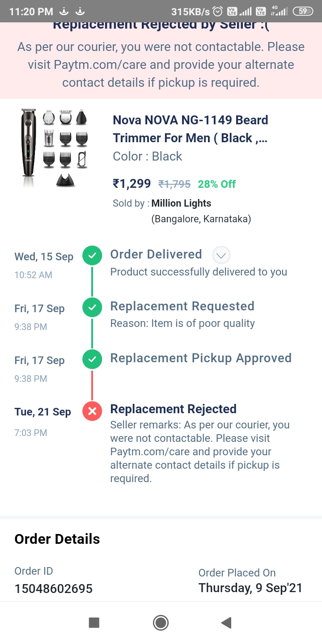The width and height of the screenshot is (322, 644).
Task: Tap the alarm clock status bar icon
Action: 218,11
